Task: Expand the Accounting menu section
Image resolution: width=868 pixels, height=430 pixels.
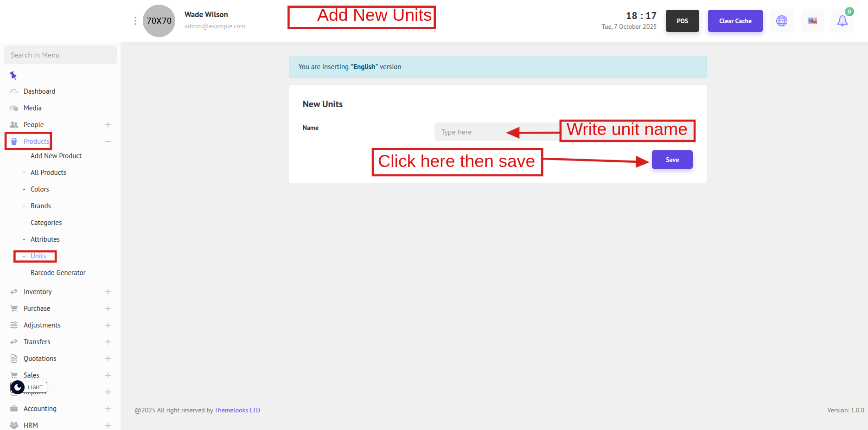Action: (108, 409)
